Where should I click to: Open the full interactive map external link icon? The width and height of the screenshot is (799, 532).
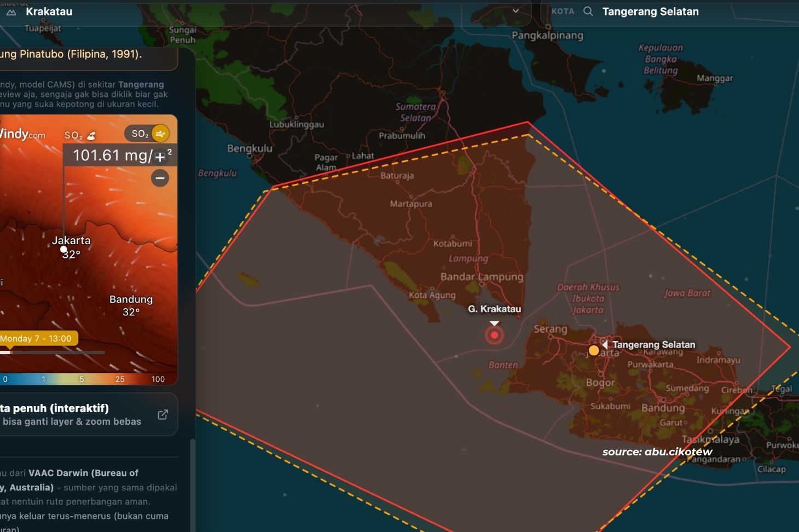click(163, 414)
